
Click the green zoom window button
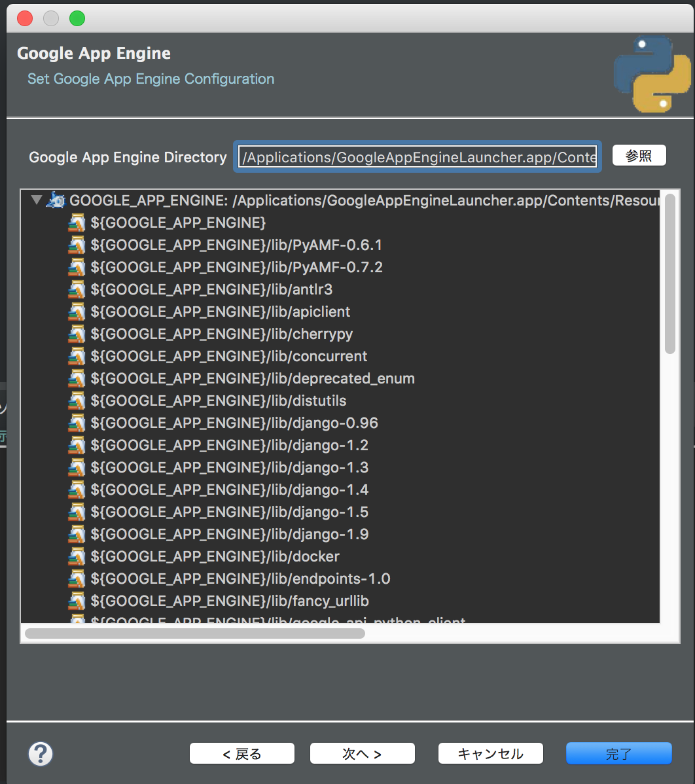[x=77, y=18]
